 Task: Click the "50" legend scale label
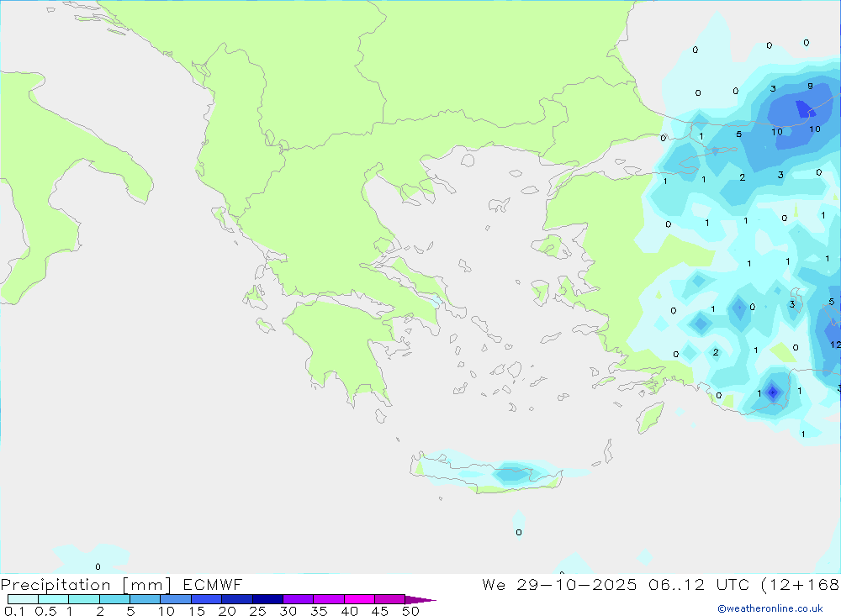pos(410,611)
